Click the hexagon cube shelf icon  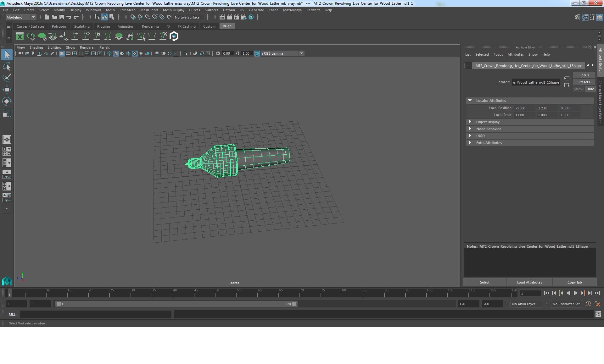174,36
